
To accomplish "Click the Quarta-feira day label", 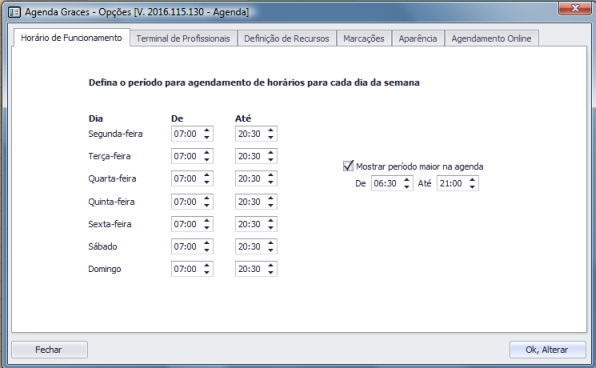I will click(112, 179).
